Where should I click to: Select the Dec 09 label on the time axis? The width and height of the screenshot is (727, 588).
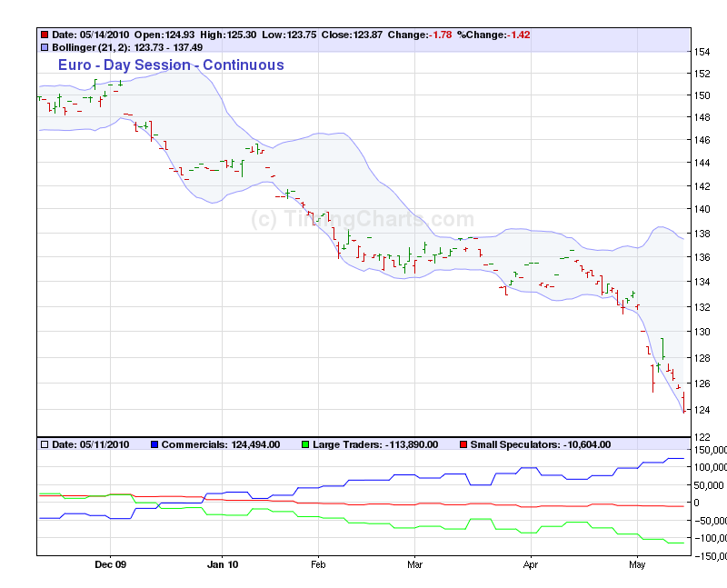point(109,564)
